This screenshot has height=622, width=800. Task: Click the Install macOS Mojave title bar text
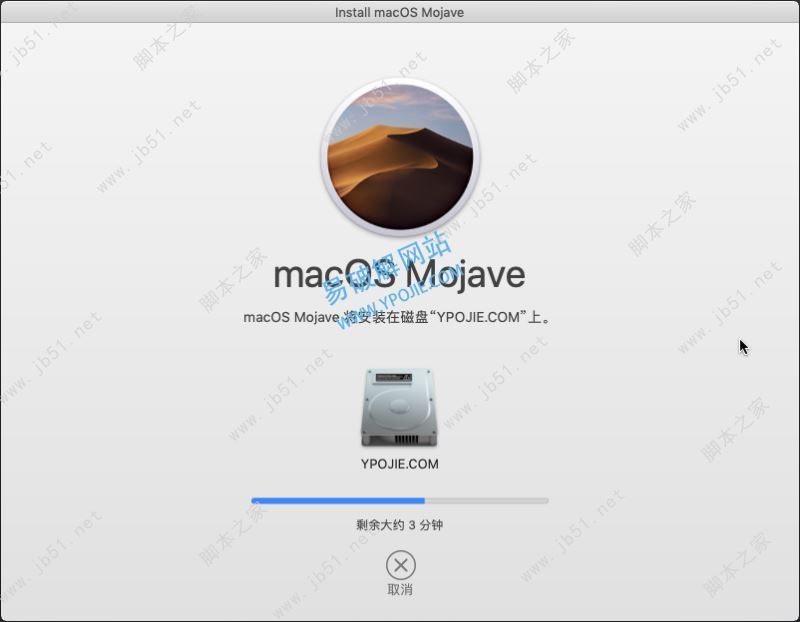(400, 11)
